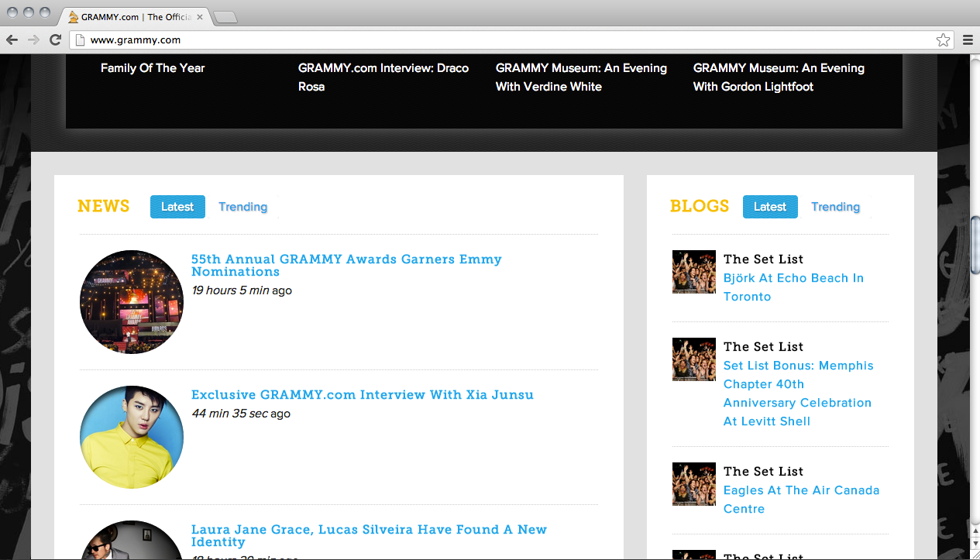
Task: Select the empty background tab
Action: [x=225, y=15]
